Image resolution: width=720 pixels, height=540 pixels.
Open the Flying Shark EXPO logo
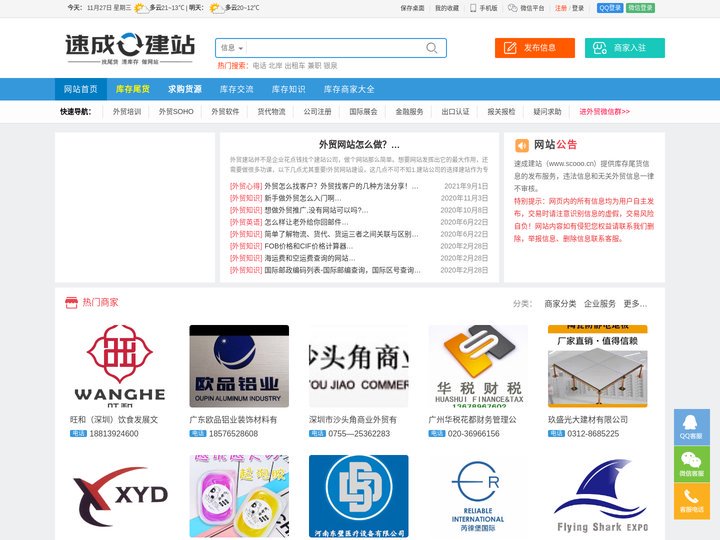pyautogui.click(x=597, y=496)
